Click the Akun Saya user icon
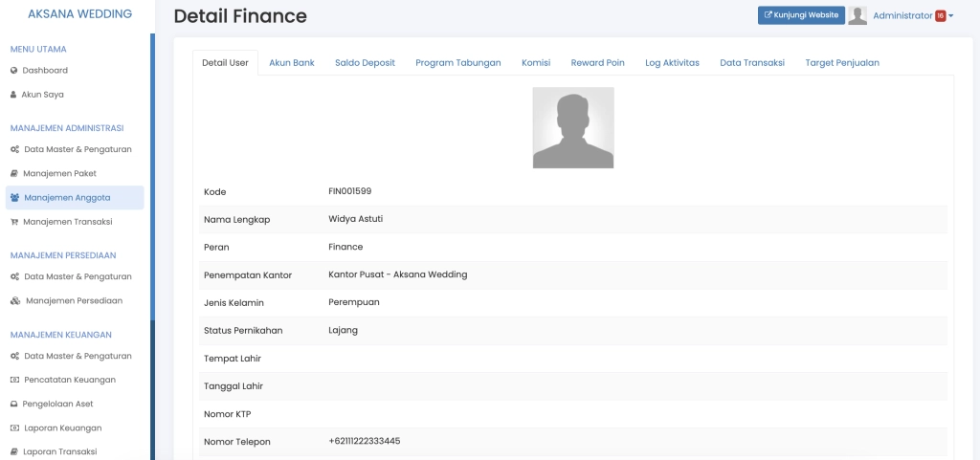The width and height of the screenshot is (980, 460). coord(13,95)
